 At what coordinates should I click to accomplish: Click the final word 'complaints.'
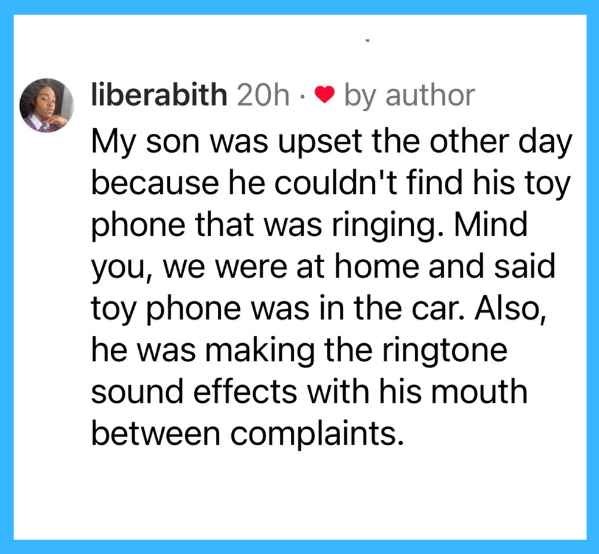coord(317,435)
